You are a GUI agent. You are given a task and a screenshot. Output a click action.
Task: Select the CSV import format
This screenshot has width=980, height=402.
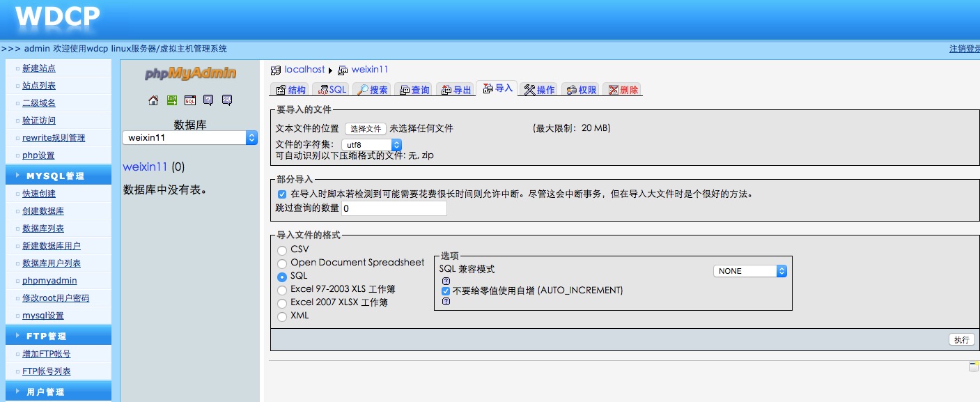point(282,249)
